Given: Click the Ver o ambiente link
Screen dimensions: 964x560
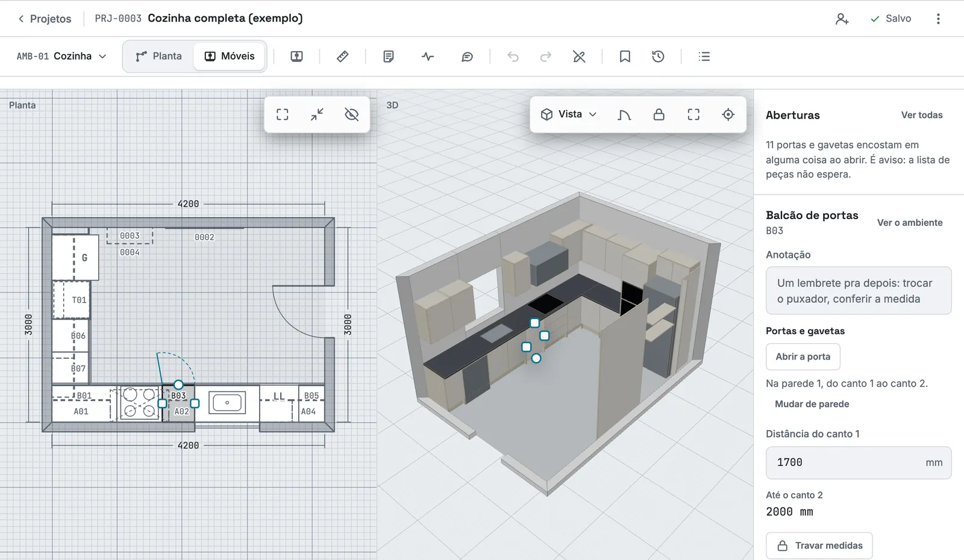Looking at the screenshot, I should (x=910, y=223).
